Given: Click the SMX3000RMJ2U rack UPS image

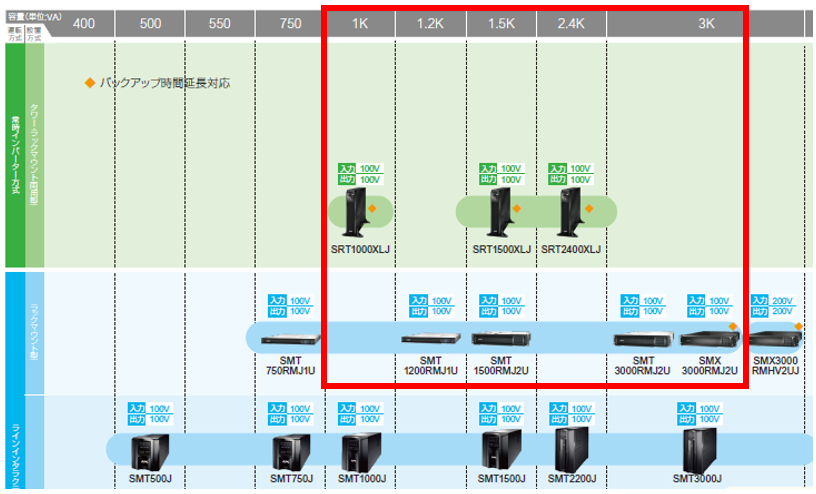Looking at the screenshot, I should click(710, 339).
